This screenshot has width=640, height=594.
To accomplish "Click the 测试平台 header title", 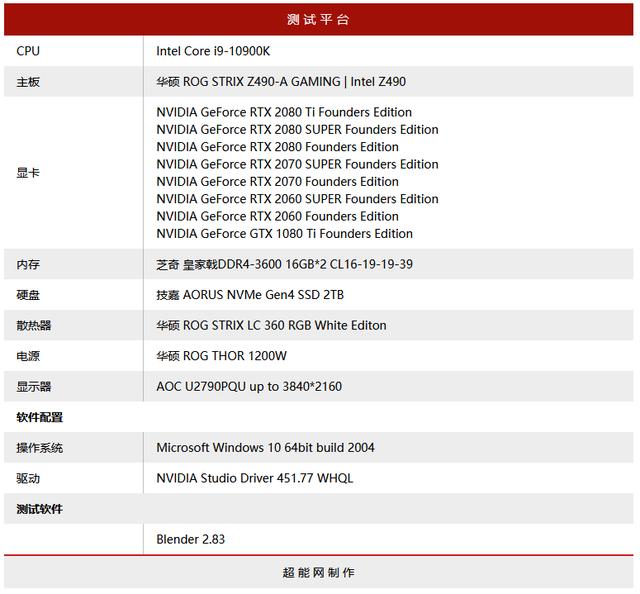I will [x=318, y=19].
